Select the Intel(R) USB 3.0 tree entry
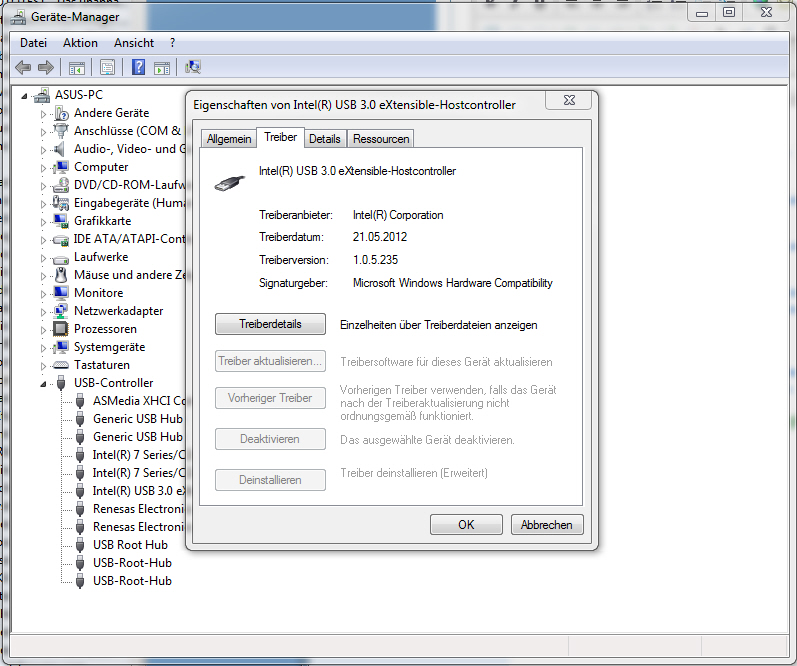Viewport: 797px width, 666px height. [x=138, y=491]
